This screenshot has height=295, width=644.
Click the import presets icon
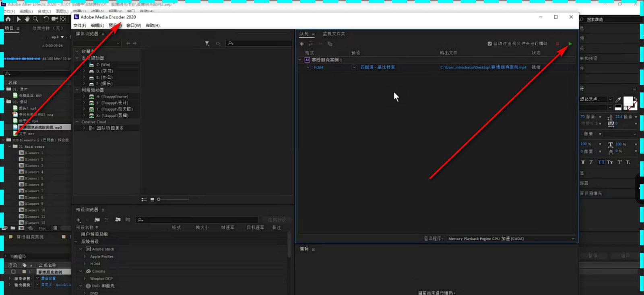point(118,220)
